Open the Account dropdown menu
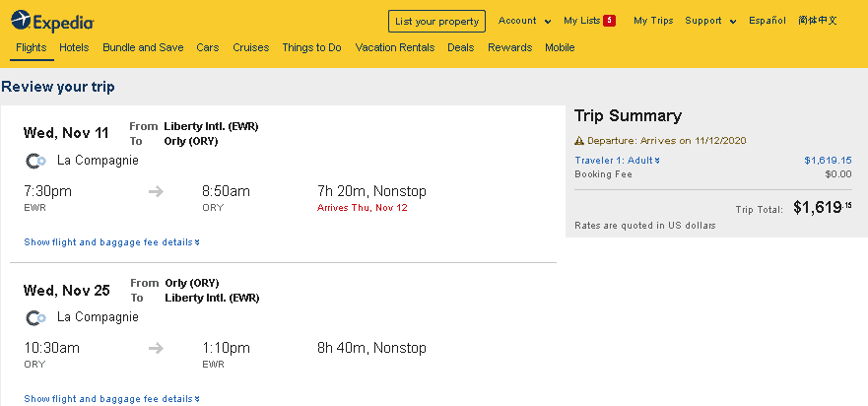The width and height of the screenshot is (868, 406). click(524, 21)
